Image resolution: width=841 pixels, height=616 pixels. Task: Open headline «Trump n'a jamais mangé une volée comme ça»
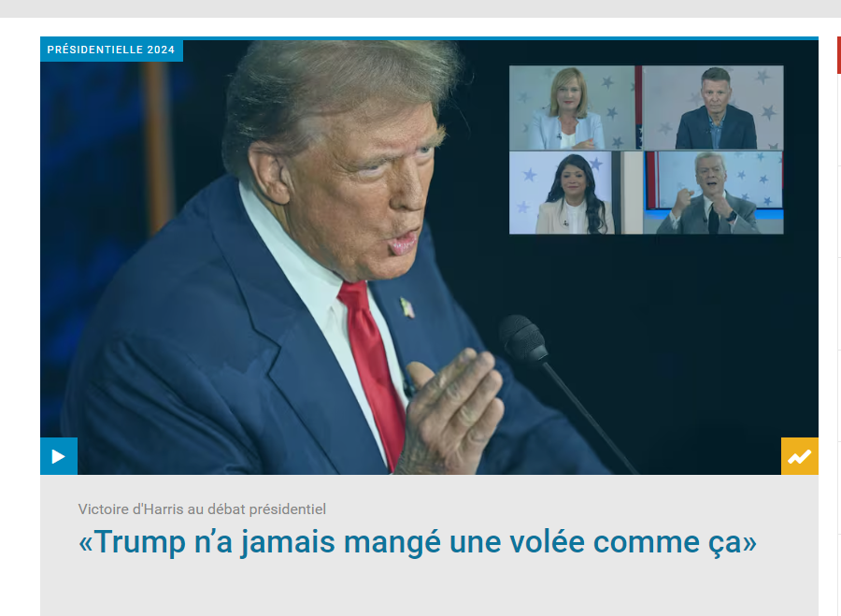(418, 542)
